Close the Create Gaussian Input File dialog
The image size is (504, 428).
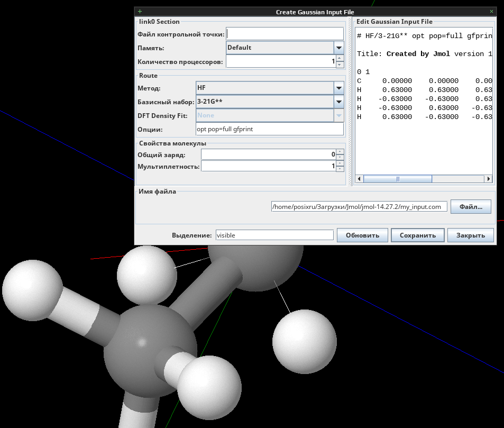[491, 12]
